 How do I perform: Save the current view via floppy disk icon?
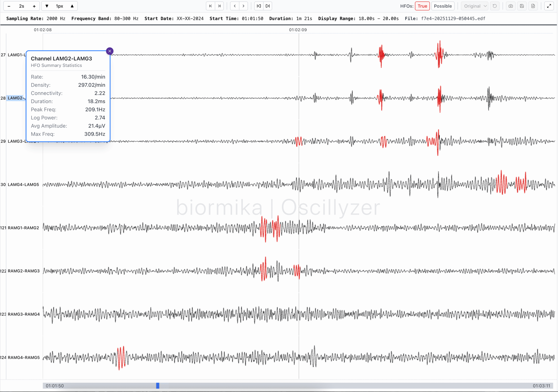(x=522, y=6)
